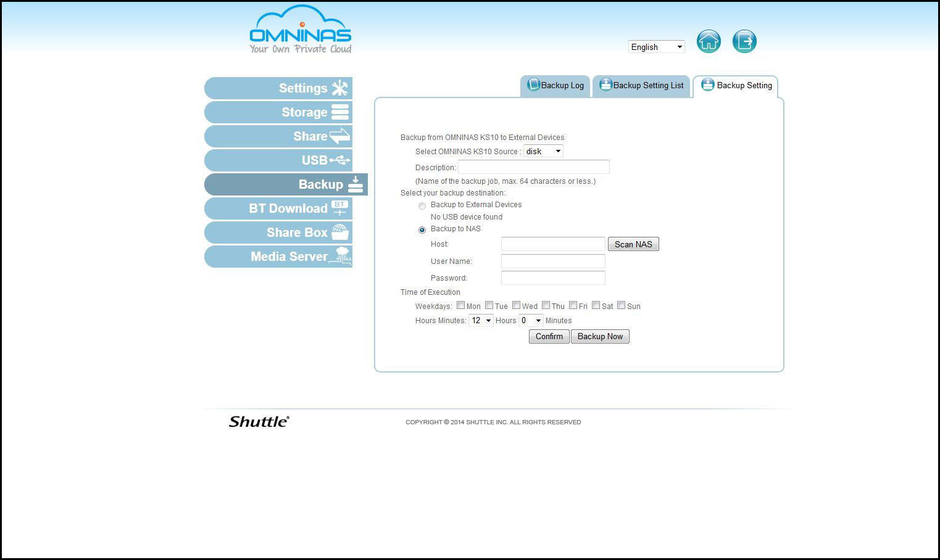Open USB via its USB symbol icon
940x560 pixels.
340,160
